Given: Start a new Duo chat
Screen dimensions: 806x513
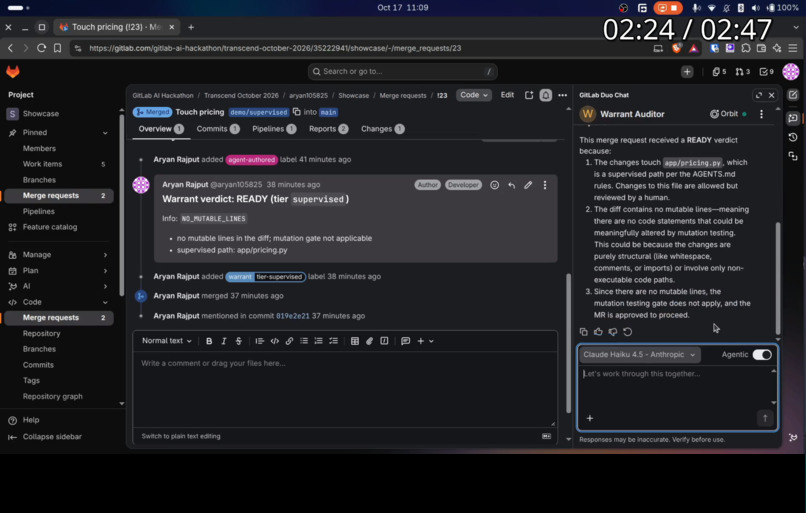Looking at the screenshot, I should pyautogui.click(x=793, y=95).
